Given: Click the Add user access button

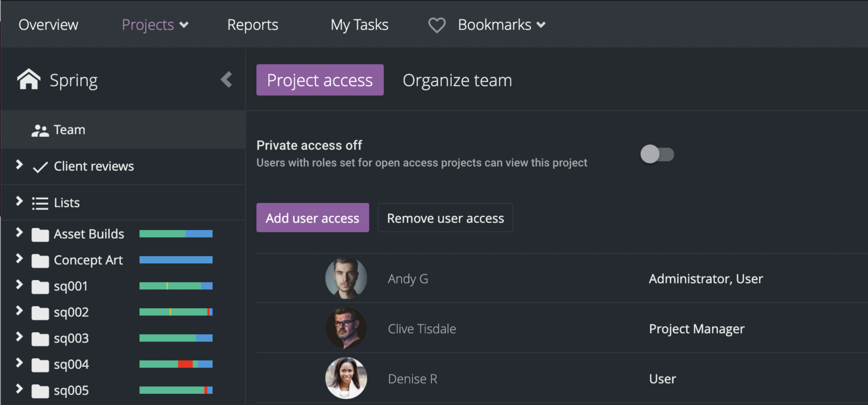Looking at the screenshot, I should click(312, 218).
